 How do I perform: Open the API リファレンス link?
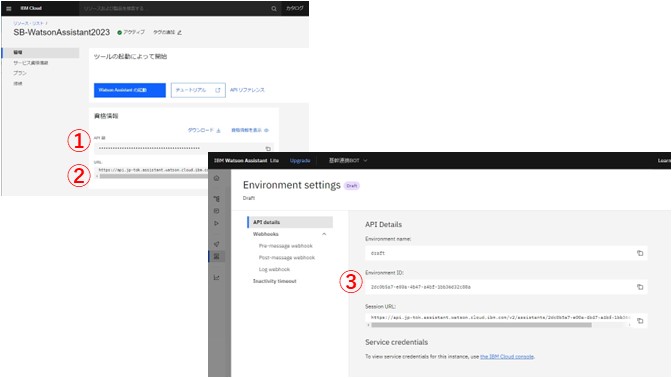coord(247,90)
